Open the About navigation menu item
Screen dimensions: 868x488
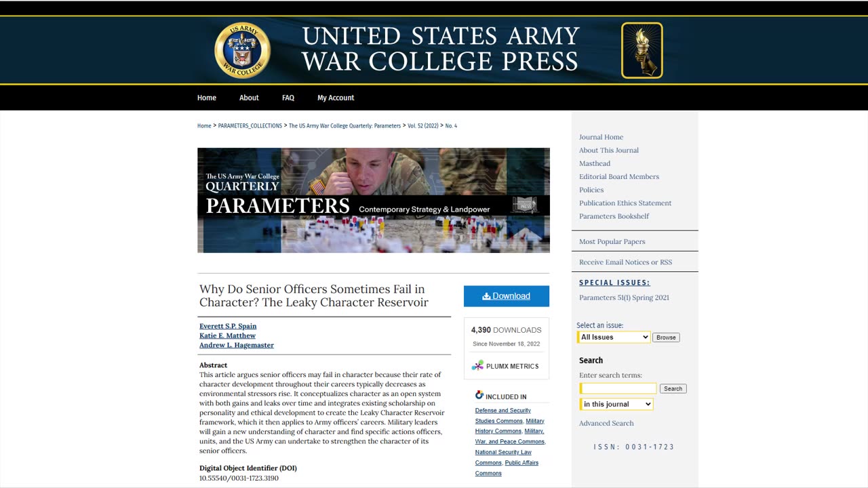click(249, 98)
